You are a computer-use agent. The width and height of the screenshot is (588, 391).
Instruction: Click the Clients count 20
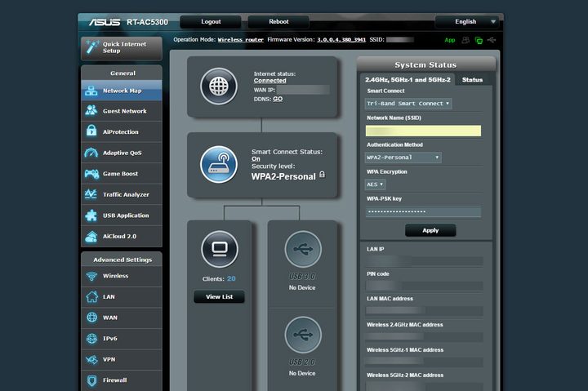pyautogui.click(x=231, y=278)
